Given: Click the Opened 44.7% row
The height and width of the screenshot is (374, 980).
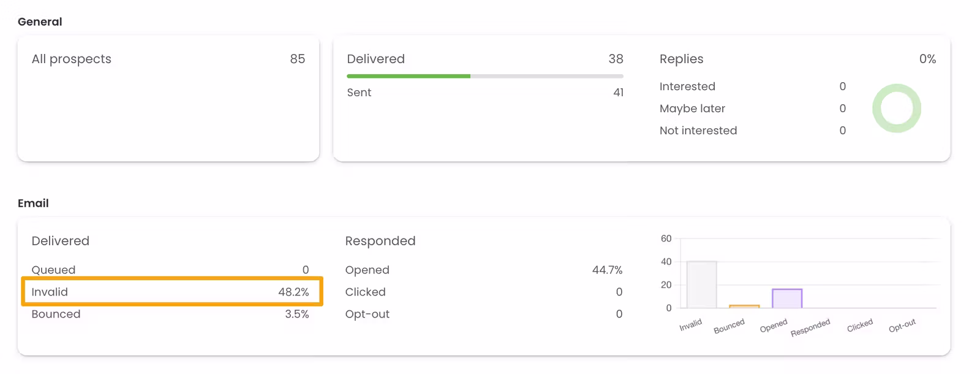Looking at the screenshot, I should (x=483, y=270).
